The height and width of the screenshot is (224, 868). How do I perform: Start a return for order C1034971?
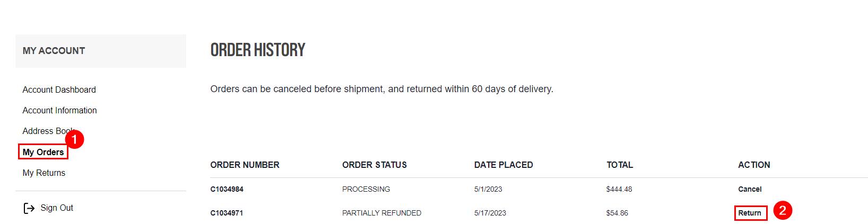point(750,213)
